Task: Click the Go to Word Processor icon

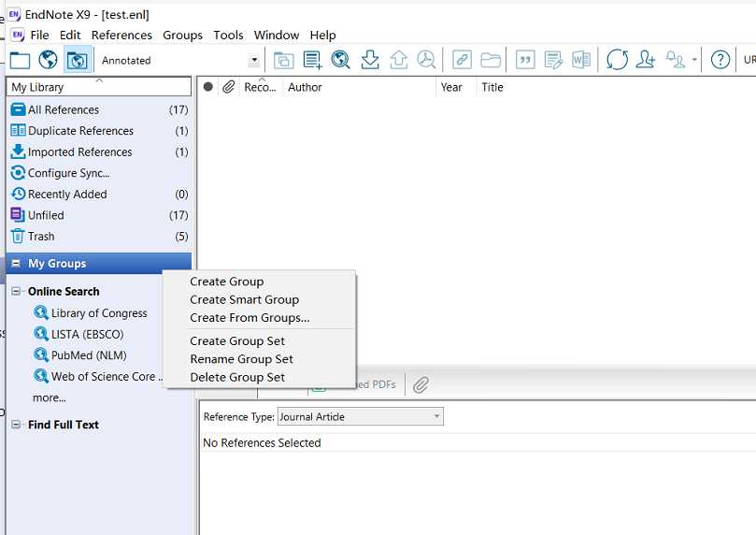Action: [581, 60]
